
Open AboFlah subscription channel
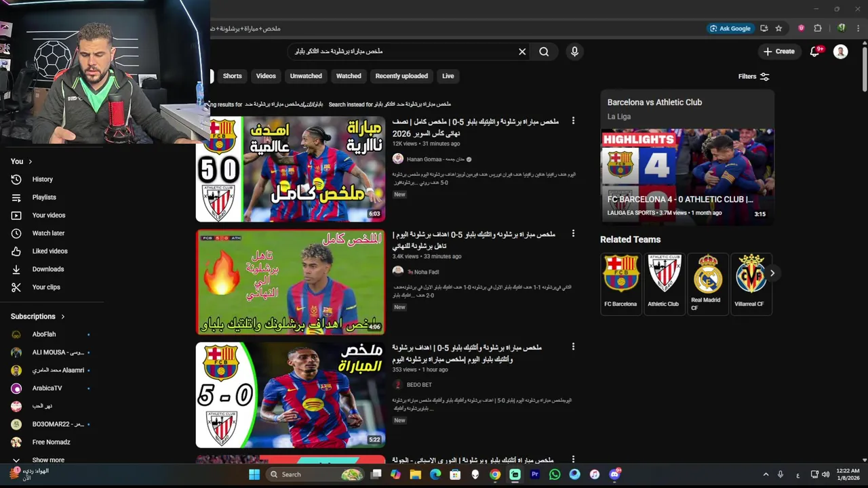pos(44,334)
